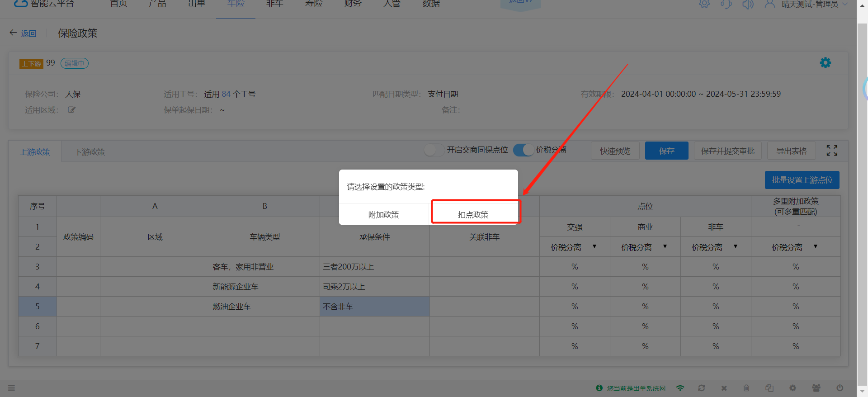The image size is (868, 397).
Task: Click the 交强 percent cell in row 3
Action: coord(575,267)
